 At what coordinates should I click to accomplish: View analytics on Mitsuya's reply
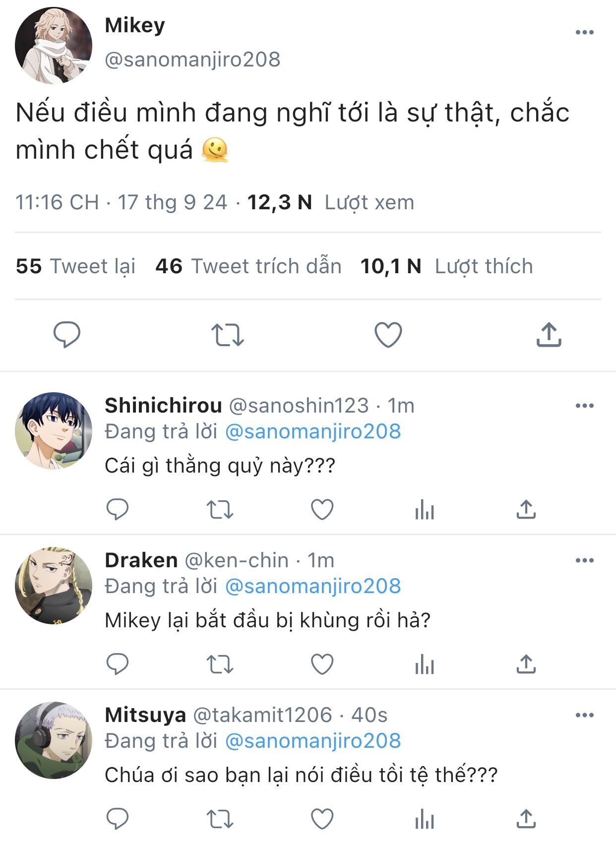pyautogui.click(x=425, y=819)
